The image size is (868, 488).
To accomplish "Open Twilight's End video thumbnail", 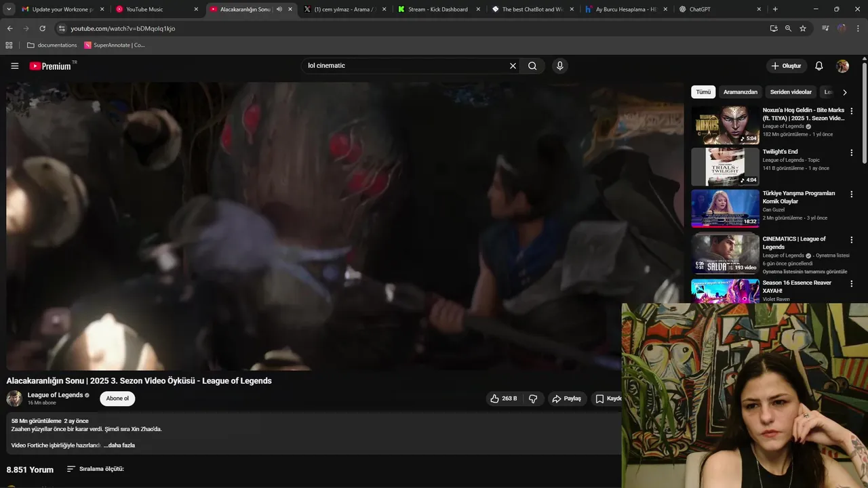I will [725, 167].
